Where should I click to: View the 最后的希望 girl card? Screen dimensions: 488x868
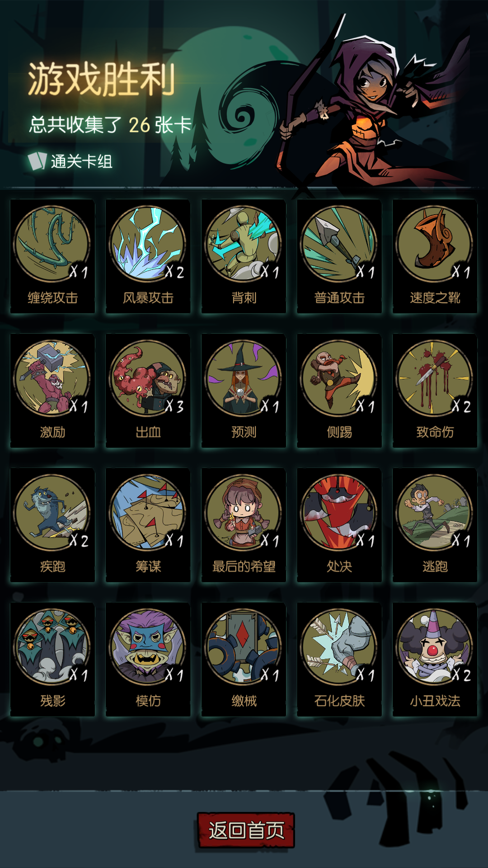(244, 525)
